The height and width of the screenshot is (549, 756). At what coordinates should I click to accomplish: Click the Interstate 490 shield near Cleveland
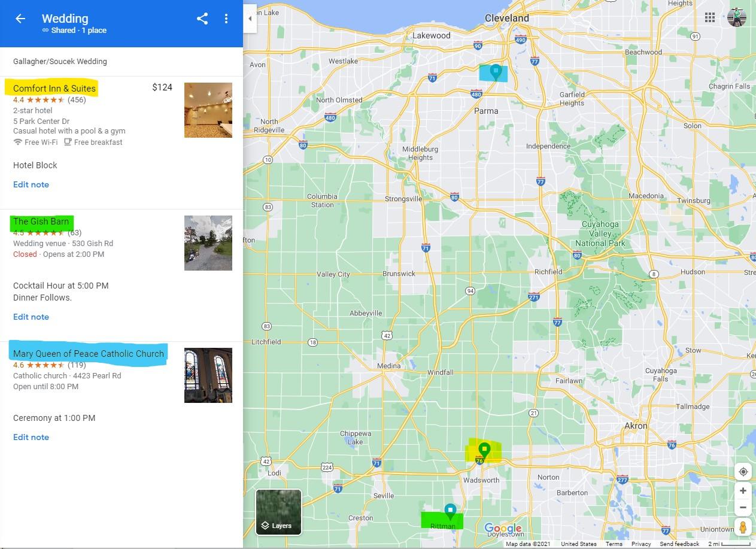click(x=521, y=40)
